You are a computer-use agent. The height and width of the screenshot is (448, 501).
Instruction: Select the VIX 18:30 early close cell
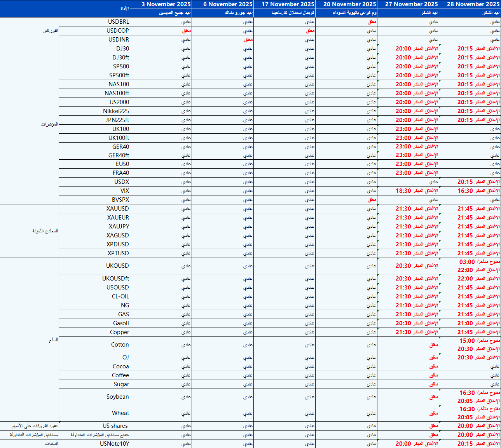(x=416, y=191)
